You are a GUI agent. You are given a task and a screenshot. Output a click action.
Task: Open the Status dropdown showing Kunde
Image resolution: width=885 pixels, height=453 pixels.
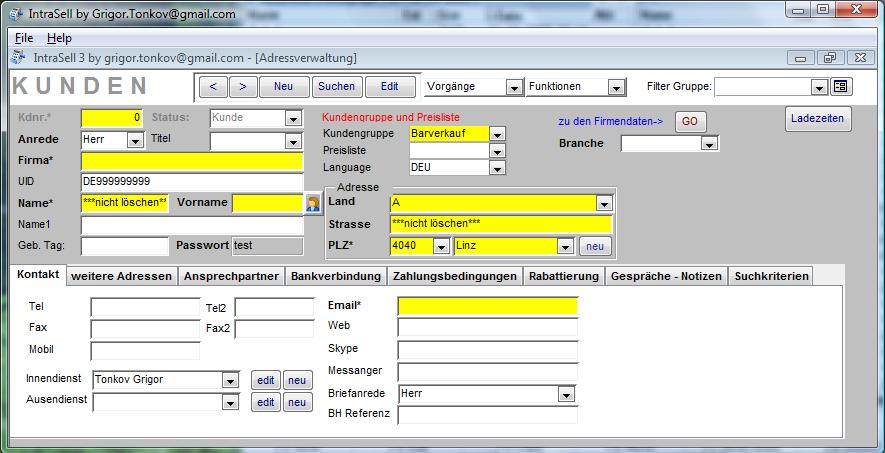(293, 119)
